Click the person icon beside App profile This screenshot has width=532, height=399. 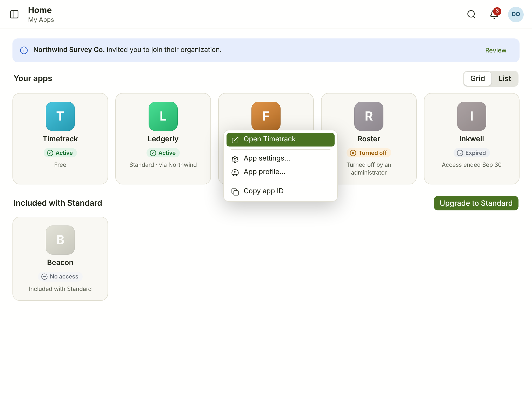point(235,172)
